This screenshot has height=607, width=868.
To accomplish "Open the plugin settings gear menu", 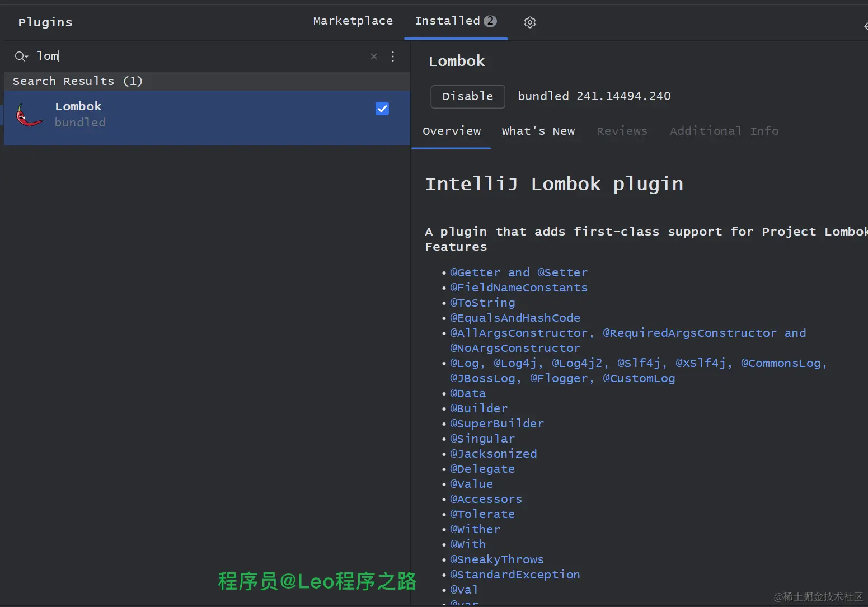I will pos(529,22).
